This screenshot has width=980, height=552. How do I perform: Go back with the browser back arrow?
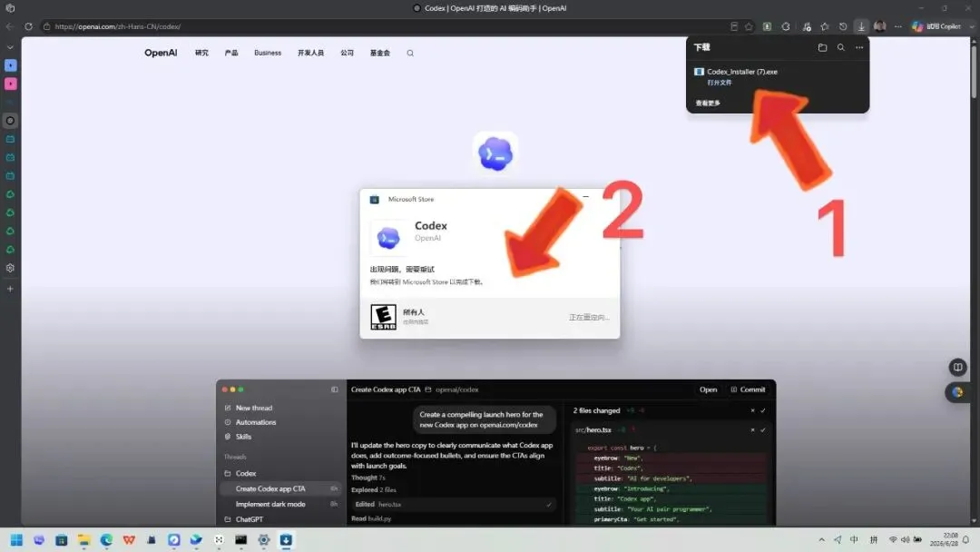(9, 26)
